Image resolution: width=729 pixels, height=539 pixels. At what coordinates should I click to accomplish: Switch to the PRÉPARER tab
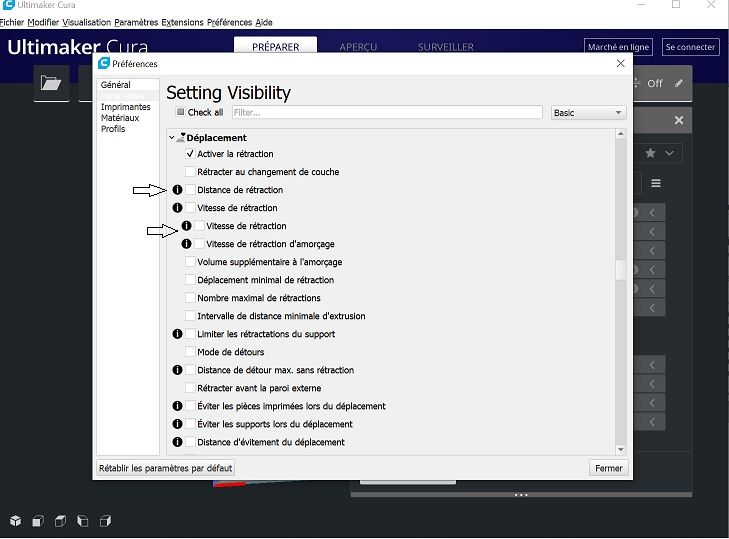[x=275, y=47]
